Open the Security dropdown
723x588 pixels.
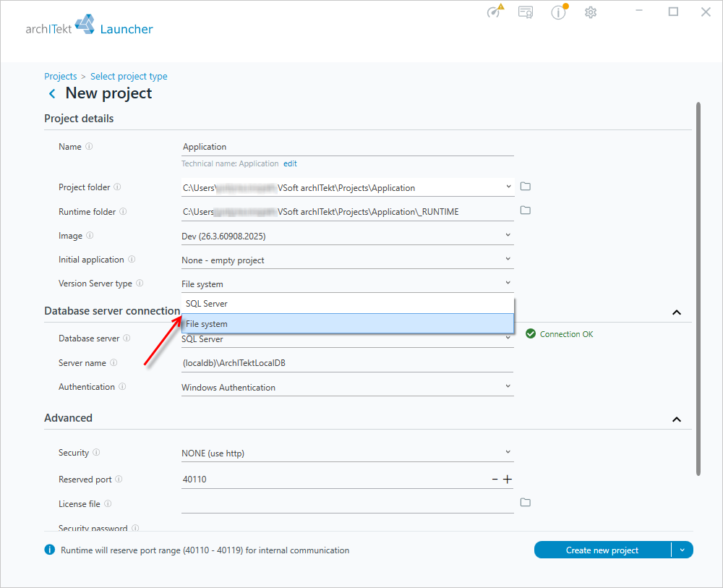508,453
